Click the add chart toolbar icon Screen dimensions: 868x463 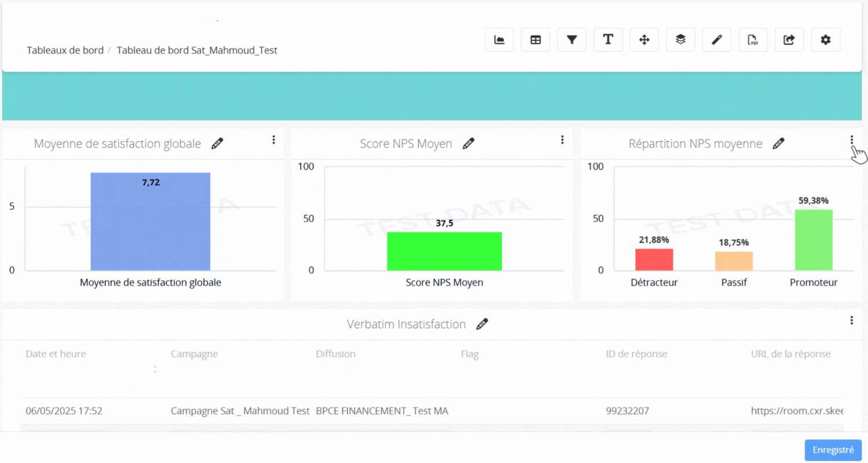499,40
